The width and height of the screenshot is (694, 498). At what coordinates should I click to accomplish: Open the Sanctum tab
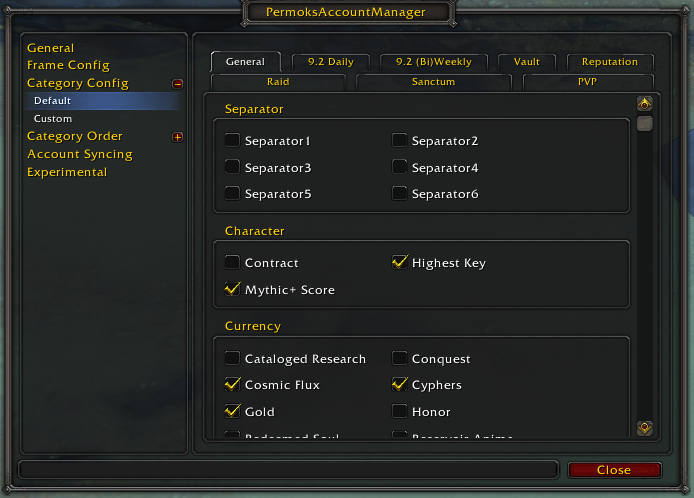pos(433,82)
